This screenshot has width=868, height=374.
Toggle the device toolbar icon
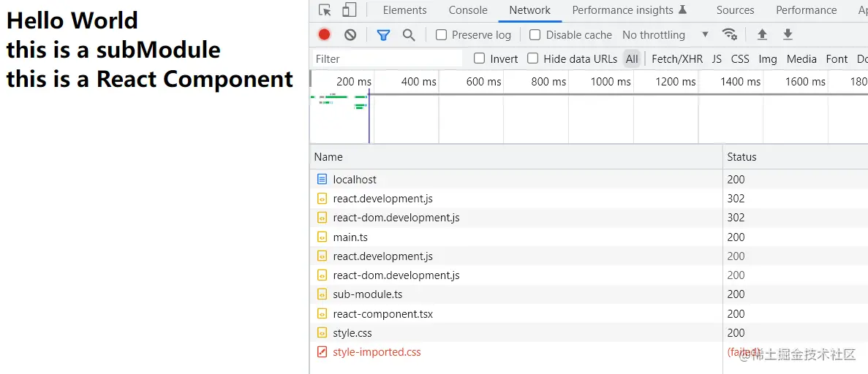[350, 10]
